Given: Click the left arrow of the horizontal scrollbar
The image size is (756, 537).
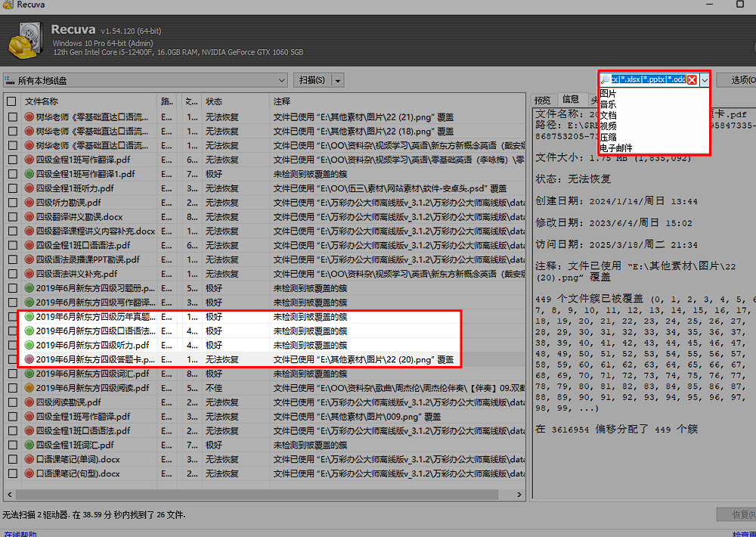Looking at the screenshot, I should [x=10, y=495].
